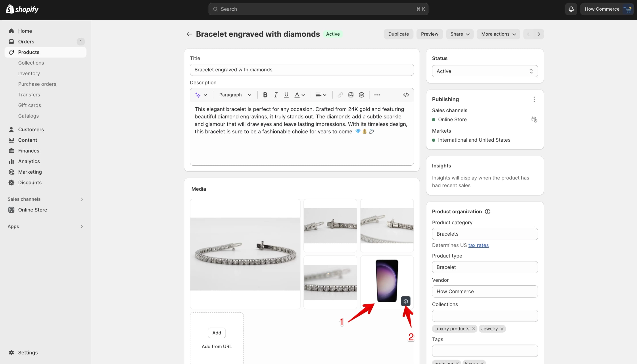Open Content in sidebar
Screen dimensions: 637x364
click(x=45, y=140)
